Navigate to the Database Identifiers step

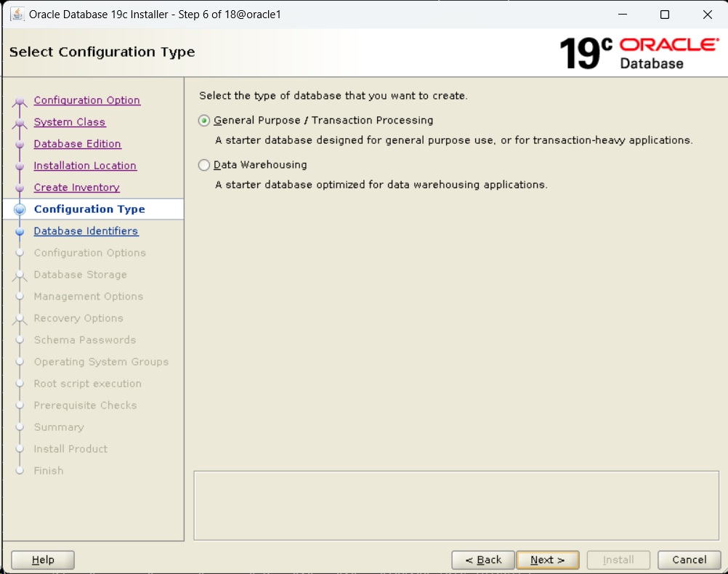86,231
